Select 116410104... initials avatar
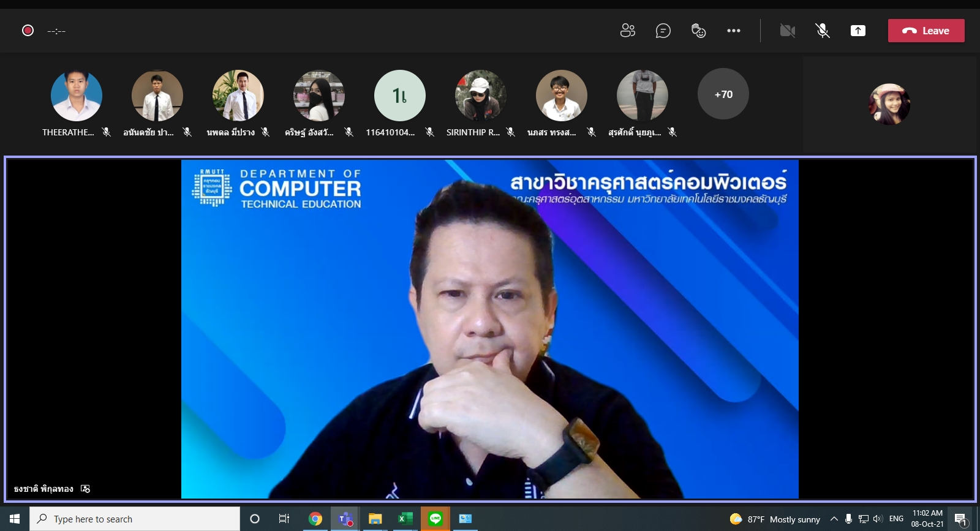Viewport: 980px width, 531px height. pyautogui.click(x=400, y=96)
